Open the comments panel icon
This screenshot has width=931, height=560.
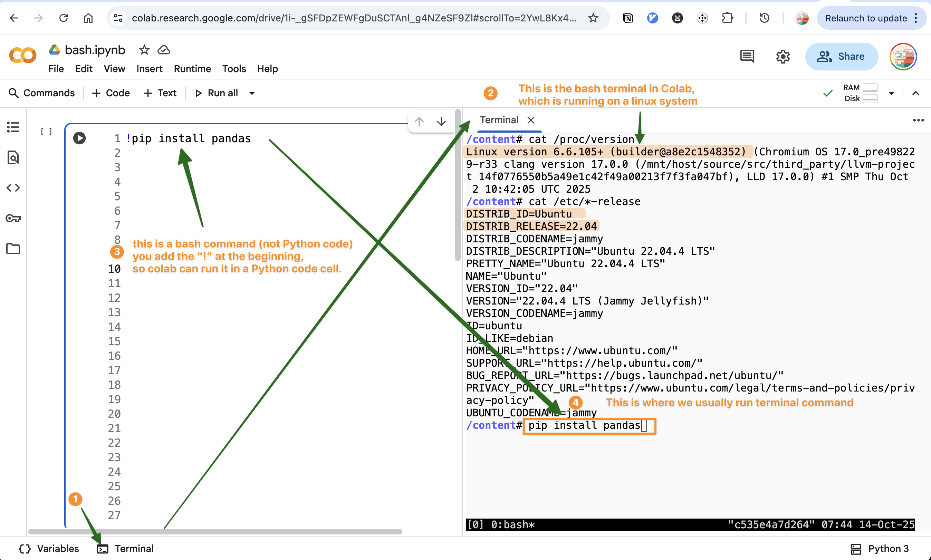(747, 57)
